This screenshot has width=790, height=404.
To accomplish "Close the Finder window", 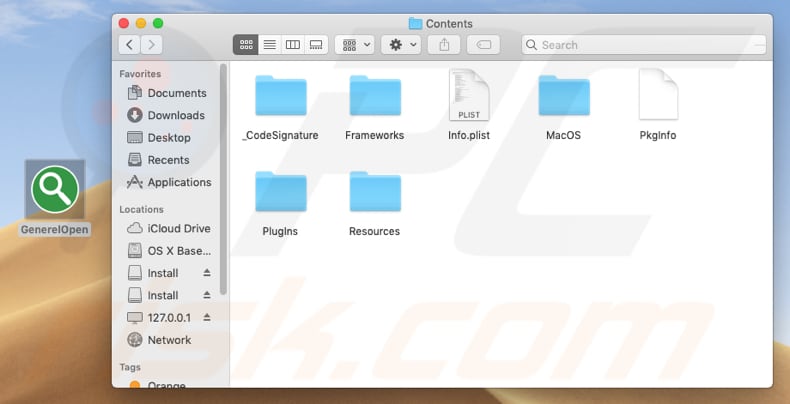I will point(123,23).
